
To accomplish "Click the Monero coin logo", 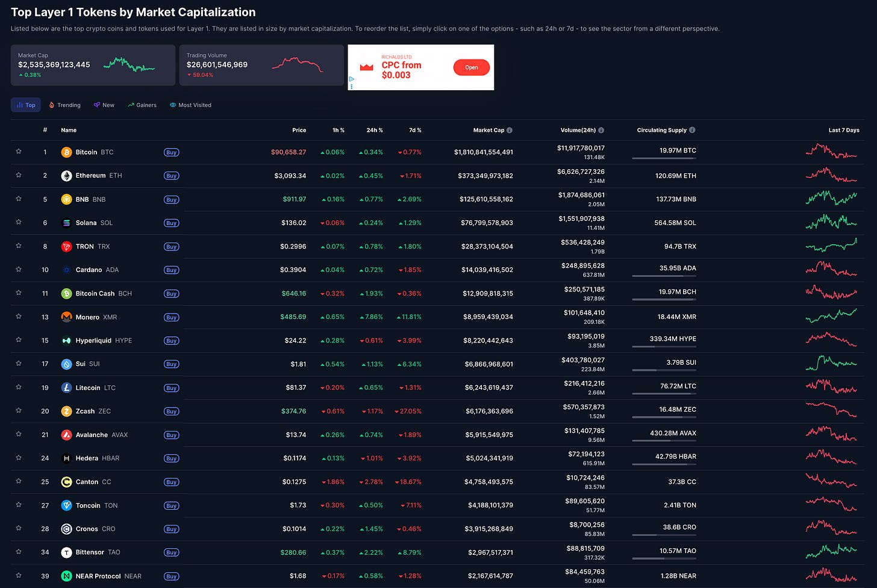I will point(66,317).
